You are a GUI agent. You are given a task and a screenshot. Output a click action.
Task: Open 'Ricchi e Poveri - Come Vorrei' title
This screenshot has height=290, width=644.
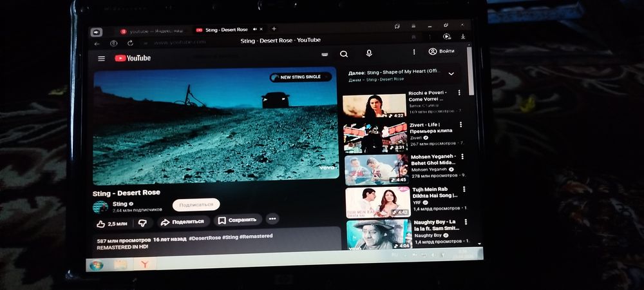click(x=428, y=96)
